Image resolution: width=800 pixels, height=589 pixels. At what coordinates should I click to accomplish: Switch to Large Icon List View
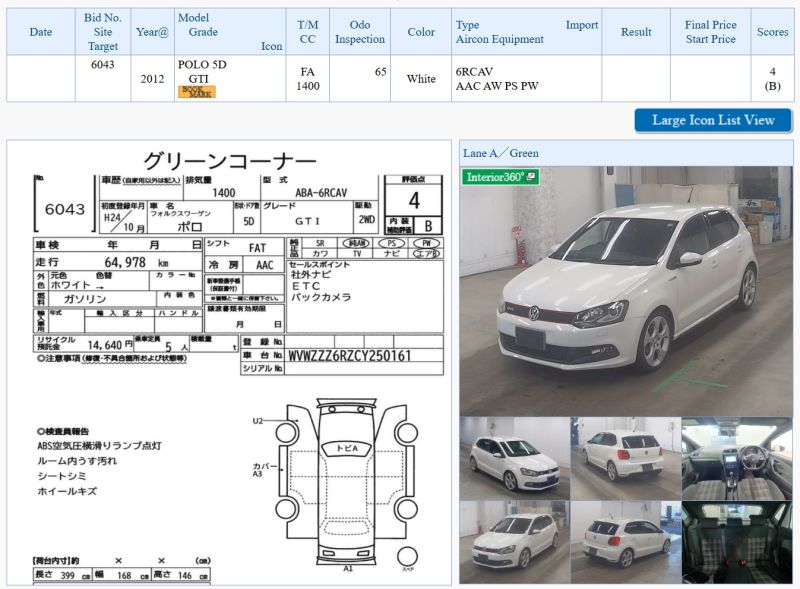click(x=713, y=120)
